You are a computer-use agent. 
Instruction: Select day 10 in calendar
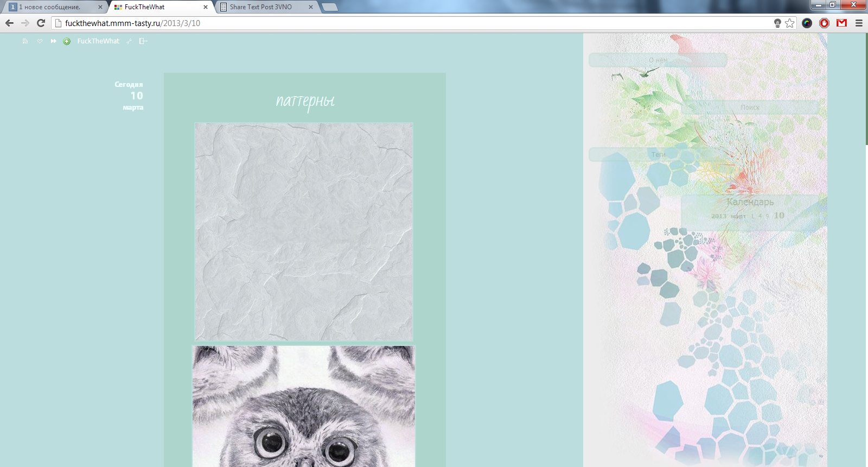click(x=779, y=216)
